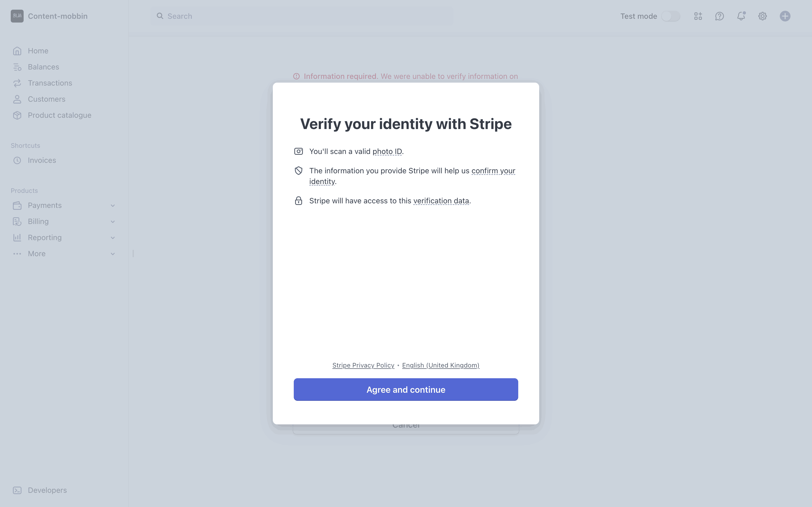Change language via English (United Kingdom) link
Viewport: 812px width, 507px height.
click(x=441, y=365)
